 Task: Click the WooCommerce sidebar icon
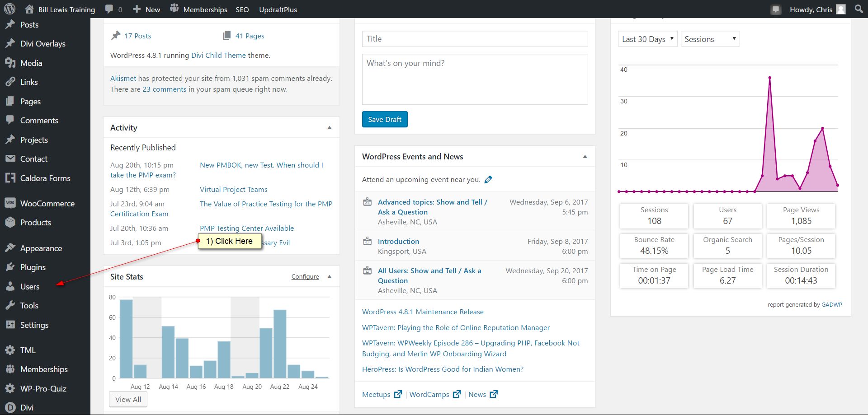click(10, 203)
